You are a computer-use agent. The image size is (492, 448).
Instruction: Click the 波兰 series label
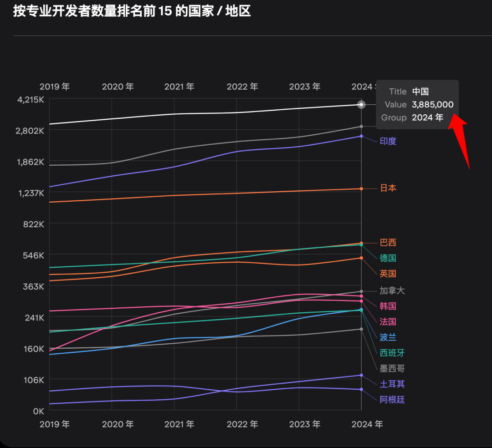(388, 337)
